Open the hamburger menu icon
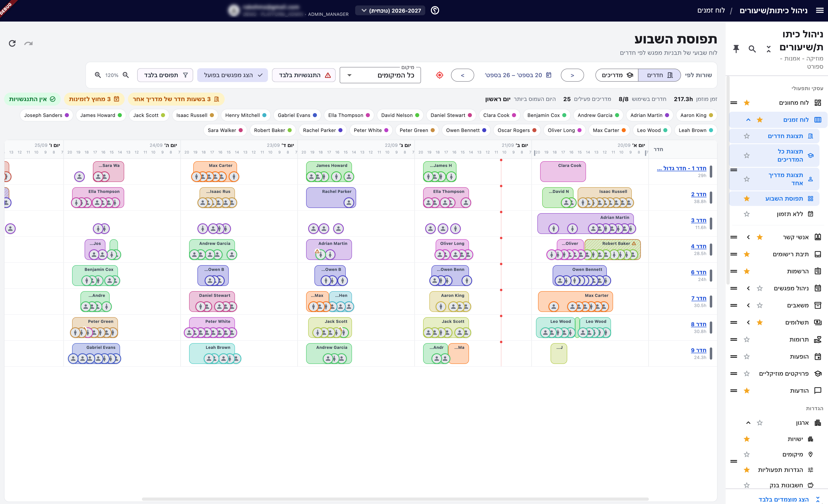Image resolution: width=828 pixels, height=504 pixels. click(x=820, y=10)
